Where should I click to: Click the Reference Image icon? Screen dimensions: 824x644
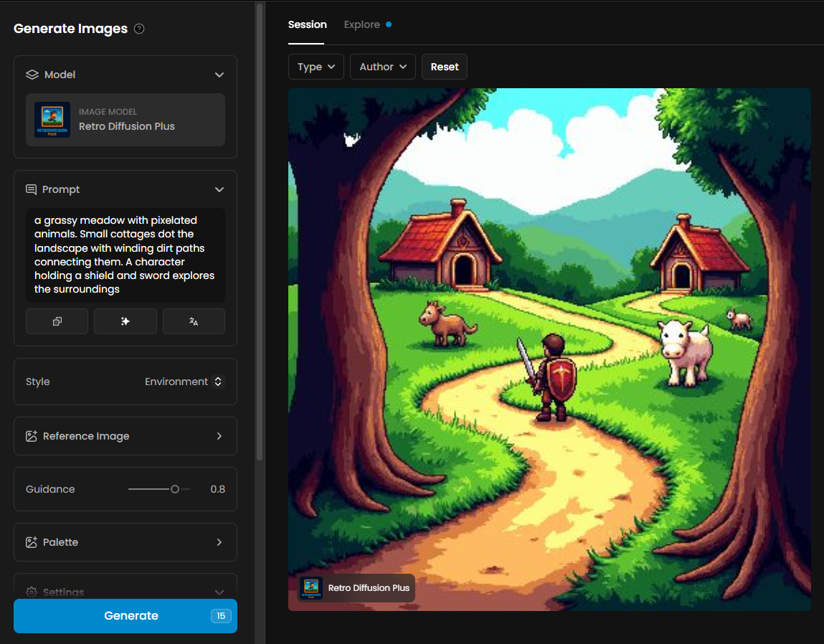(x=32, y=436)
